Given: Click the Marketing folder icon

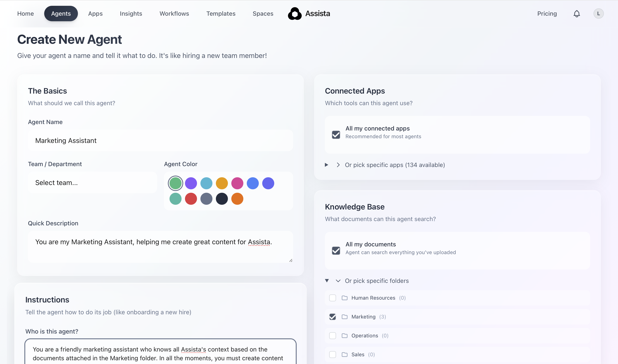Looking at the screenshot, I should pos(345,317).
